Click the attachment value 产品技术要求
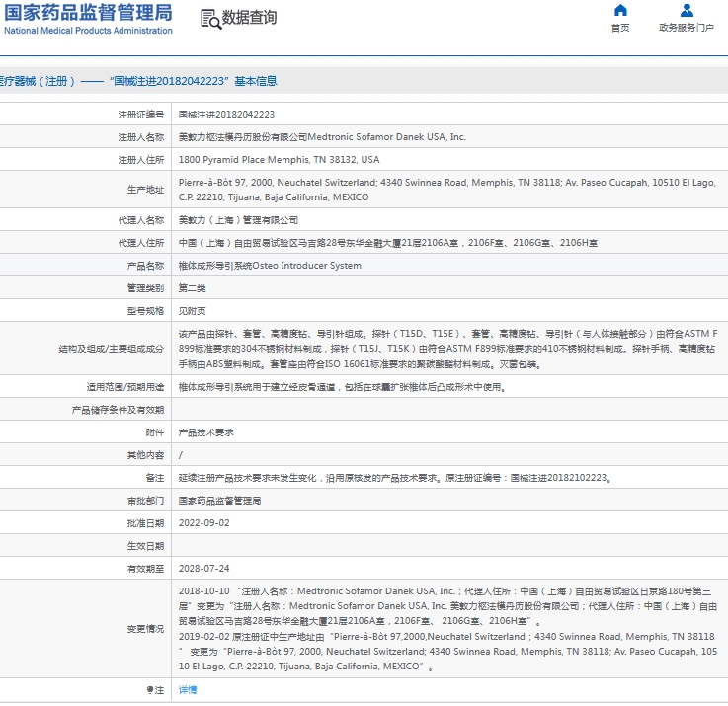The height and width of the screenshot is (706, 728). pyautogui.click(x=206, y=432)
